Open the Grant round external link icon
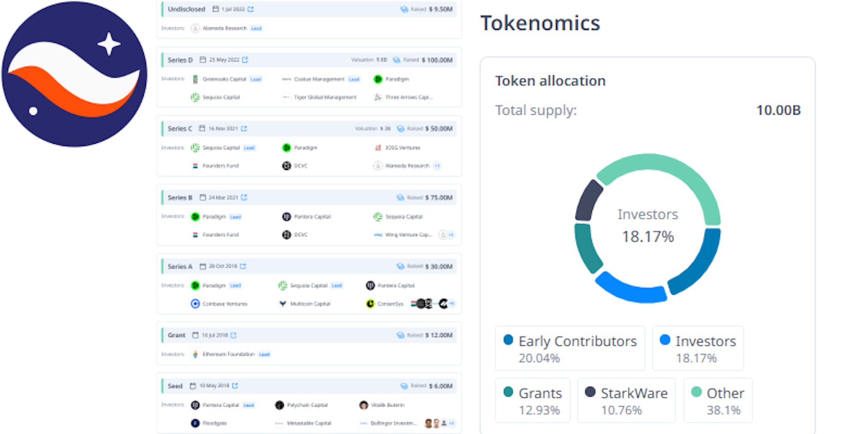 [234, 335]
